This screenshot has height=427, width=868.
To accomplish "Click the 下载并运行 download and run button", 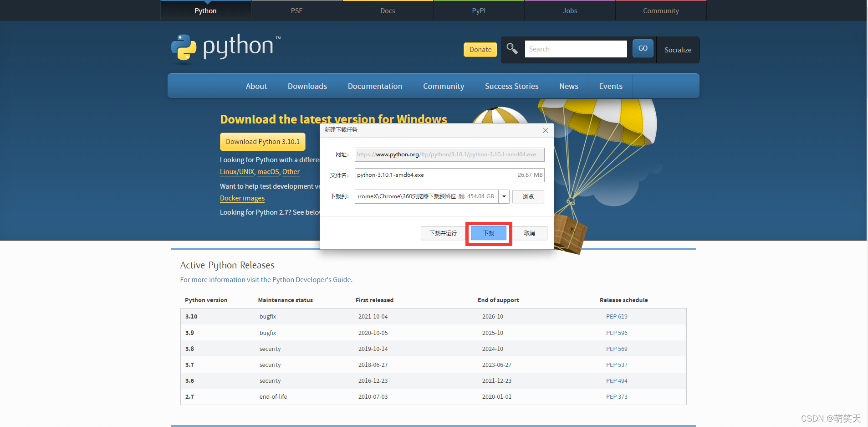I will click(443, 233).
